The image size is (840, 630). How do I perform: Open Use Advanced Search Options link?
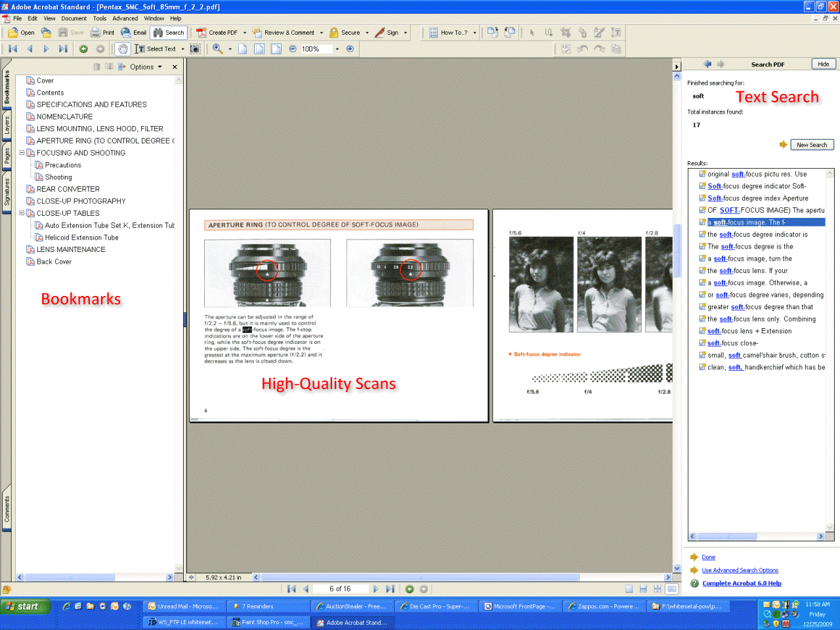[x=740, y=570]
